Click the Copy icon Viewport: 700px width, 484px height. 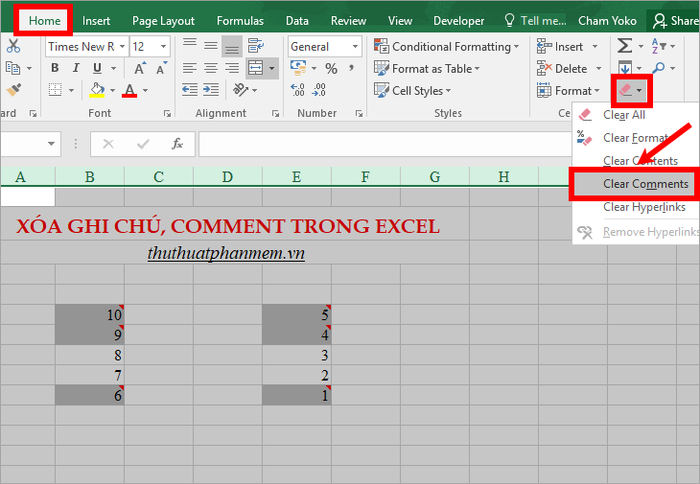point(13,68)
